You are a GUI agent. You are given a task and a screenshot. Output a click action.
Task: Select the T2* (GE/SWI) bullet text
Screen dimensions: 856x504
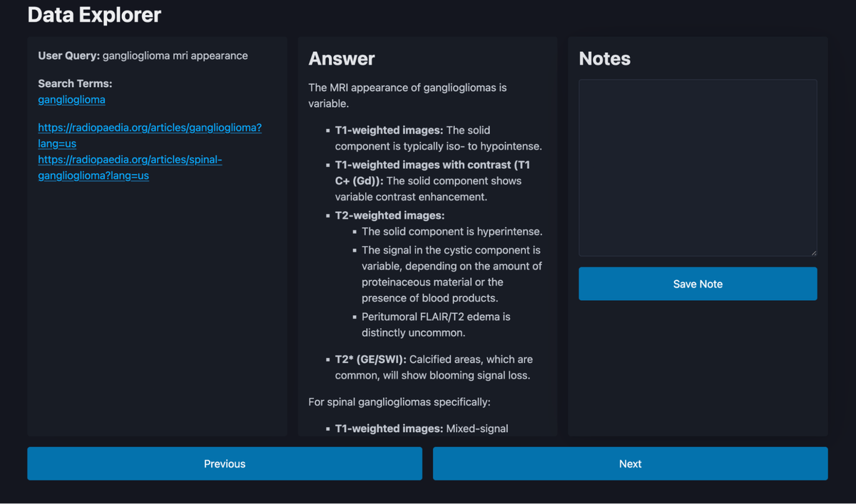point(433,367)
